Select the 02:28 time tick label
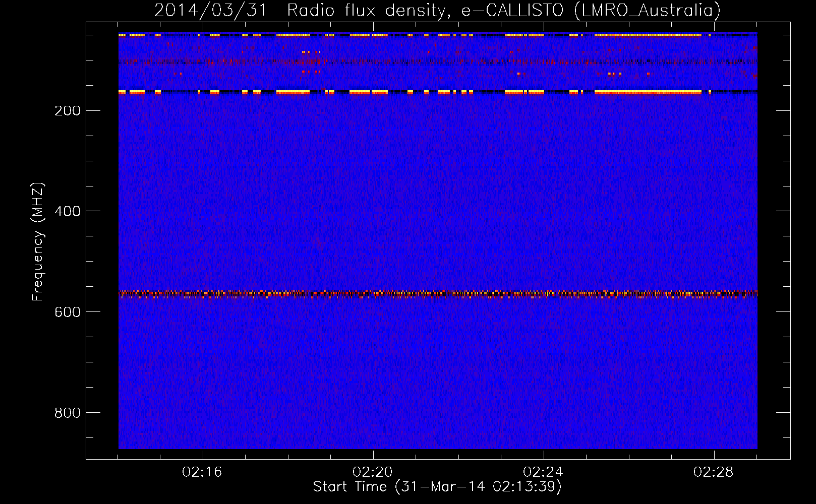Image resolution: width=816 pixels, height=504 pixels. [714, 472]
